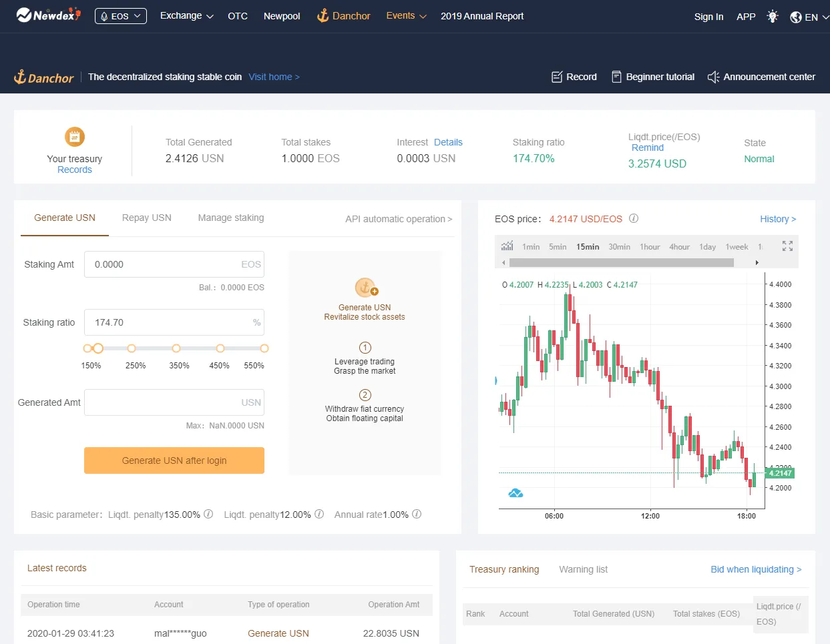830x644 pixels.
Task: Show info for Liqdt. penalty 135.00%
Action: (208, 514)
